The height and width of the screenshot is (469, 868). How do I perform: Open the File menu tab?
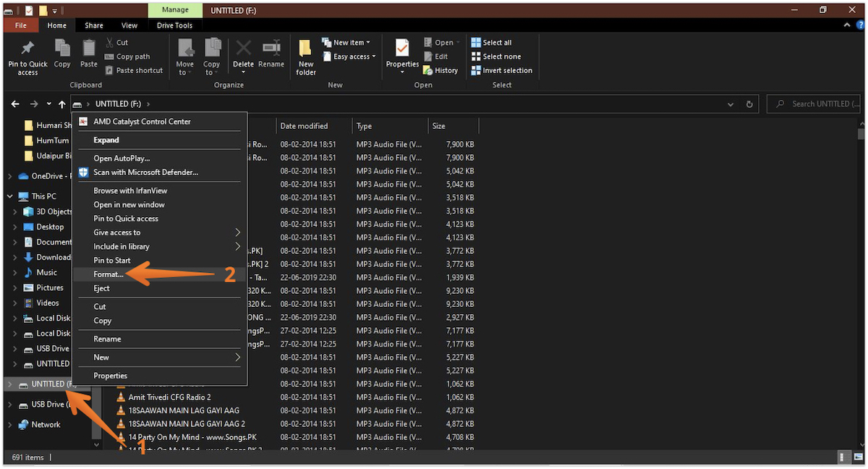click(21, 25)
